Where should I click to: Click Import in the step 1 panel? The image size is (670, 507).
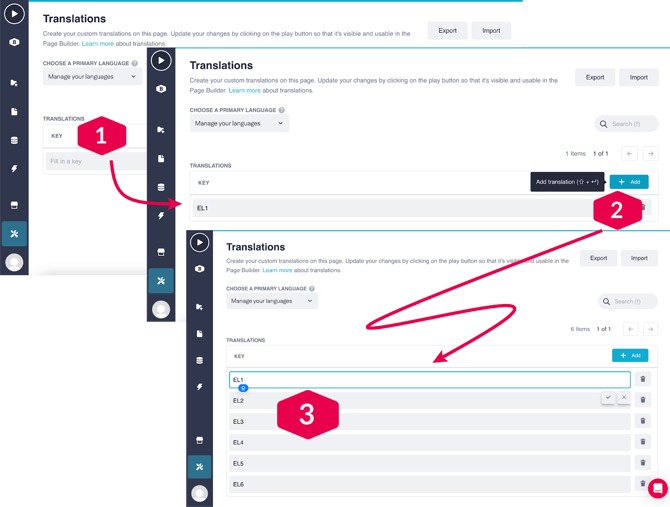[491, 31]
